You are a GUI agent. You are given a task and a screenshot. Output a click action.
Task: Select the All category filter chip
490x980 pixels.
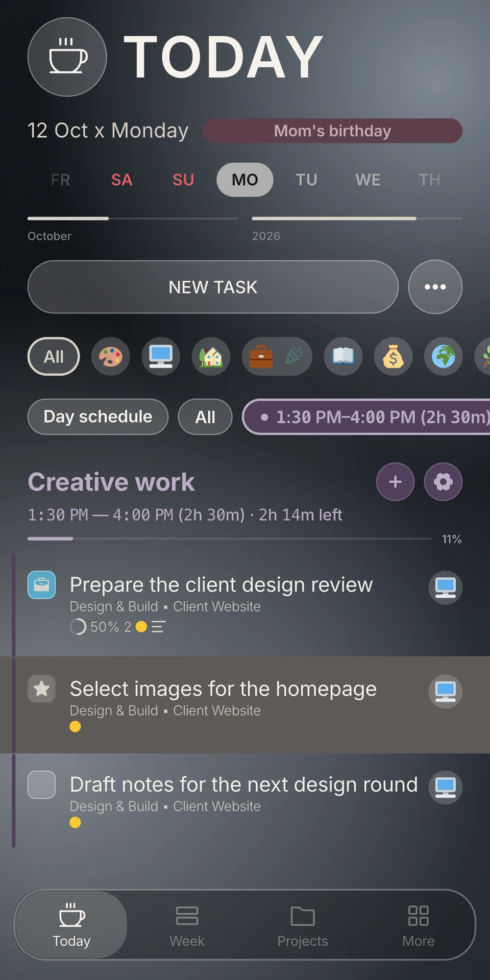pyautogui.click(x=54, y=356)
